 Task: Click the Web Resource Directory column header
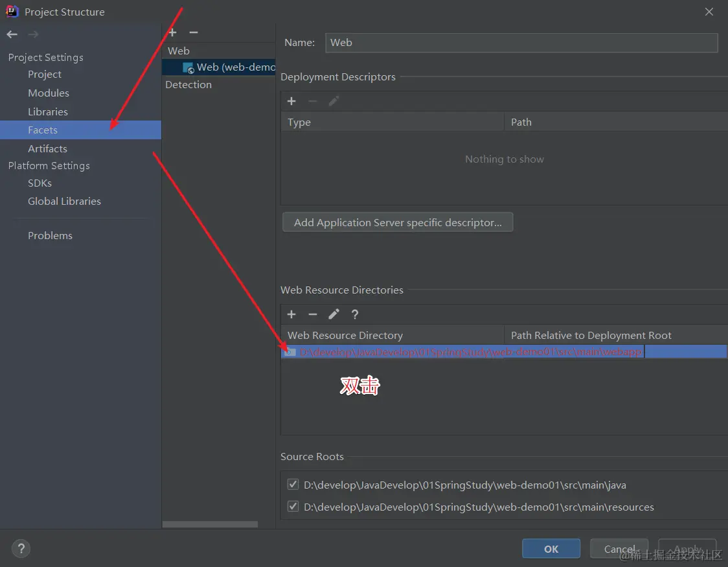(x=392, y=335)
